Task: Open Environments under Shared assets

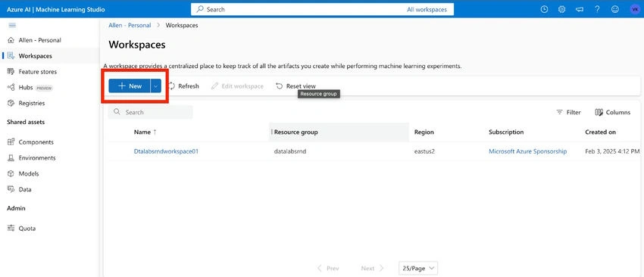Action: (36, 158)
